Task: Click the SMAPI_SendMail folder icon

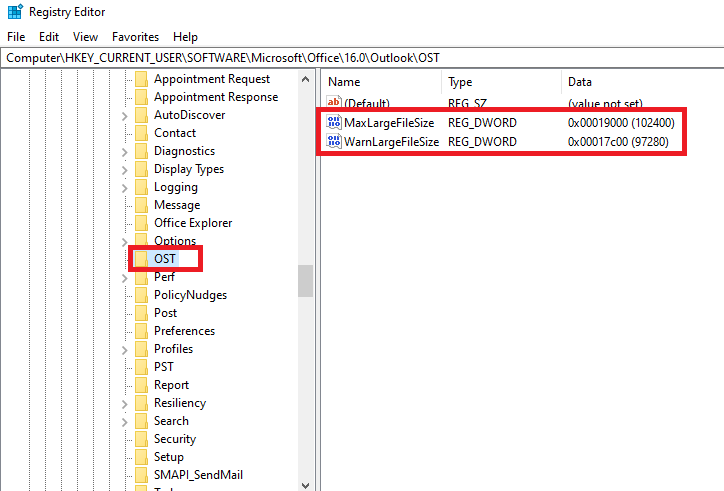Action: [141, 475]
